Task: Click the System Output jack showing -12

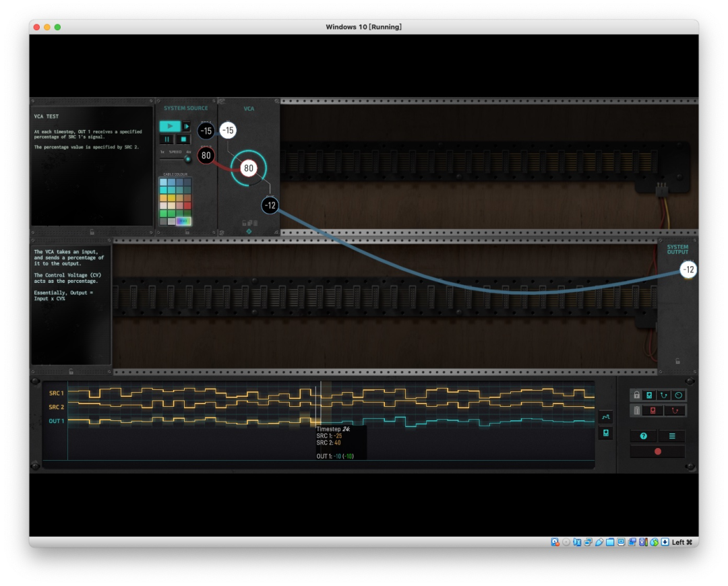Action: pos(688,269)
